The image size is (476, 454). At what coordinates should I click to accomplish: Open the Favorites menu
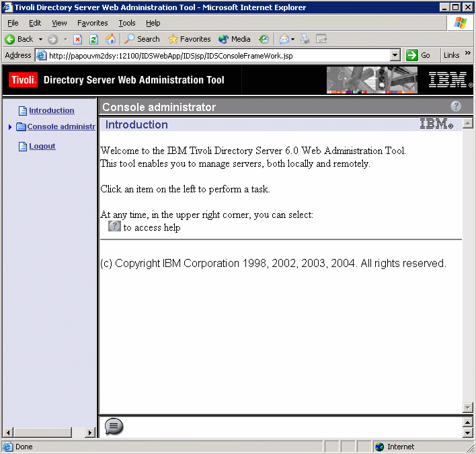[x=93, y=23]
